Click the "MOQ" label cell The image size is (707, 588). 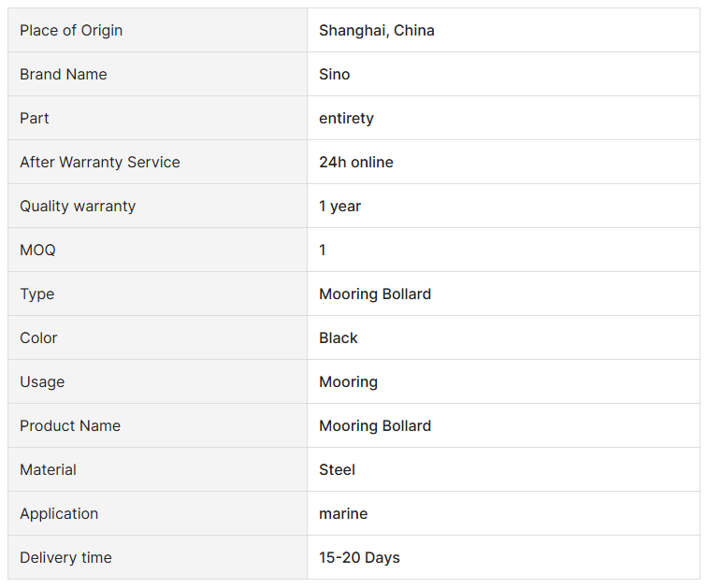click(37, 250)
